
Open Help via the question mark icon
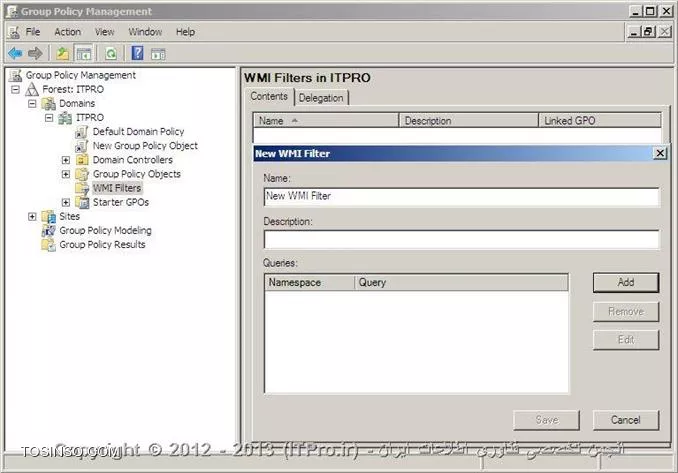coord(138,53)
